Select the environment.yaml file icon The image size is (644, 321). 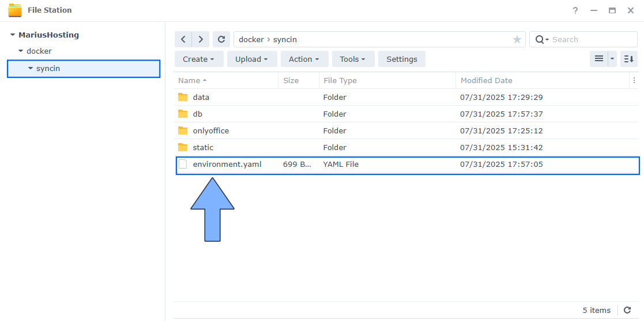pyautogui.click(x=183, y=165)
